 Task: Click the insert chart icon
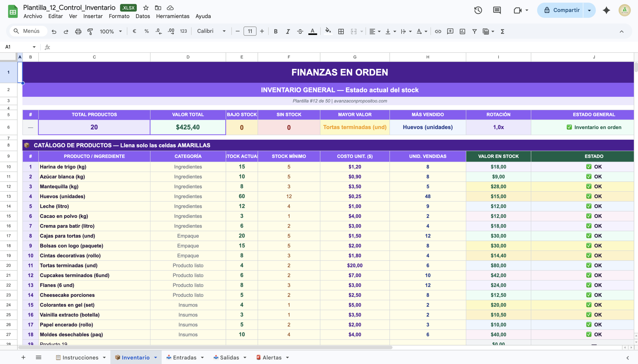[462, 32]
